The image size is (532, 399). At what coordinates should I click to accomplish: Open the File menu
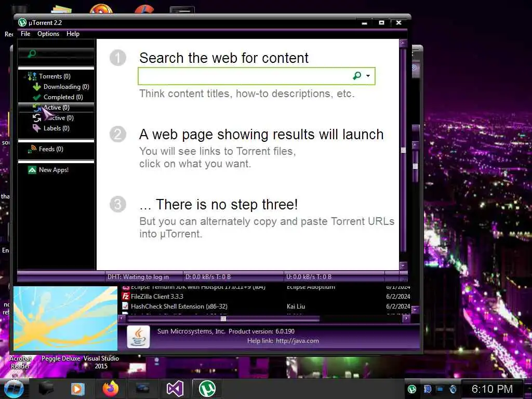point(25,34)
